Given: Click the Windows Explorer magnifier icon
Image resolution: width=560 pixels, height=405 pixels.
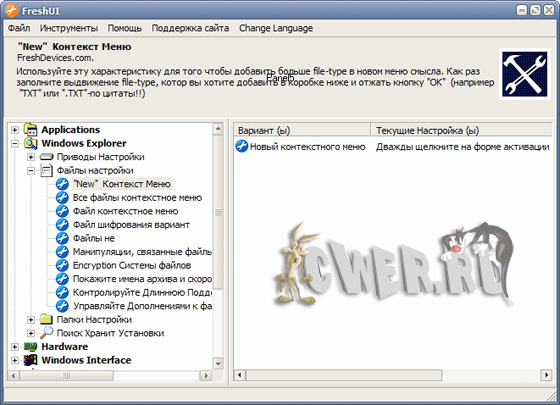Looking at the screenshot, I should coord(30,143).
